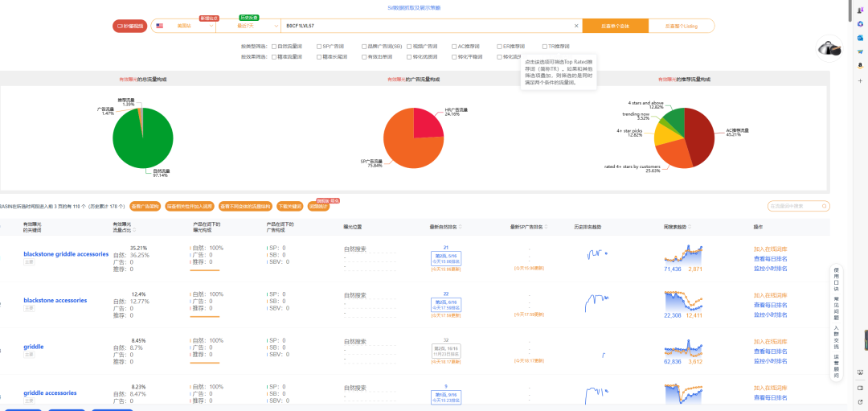Click search magnifier in keyword filter box
This screenshot has width=868, height=411.
[825, 206]
